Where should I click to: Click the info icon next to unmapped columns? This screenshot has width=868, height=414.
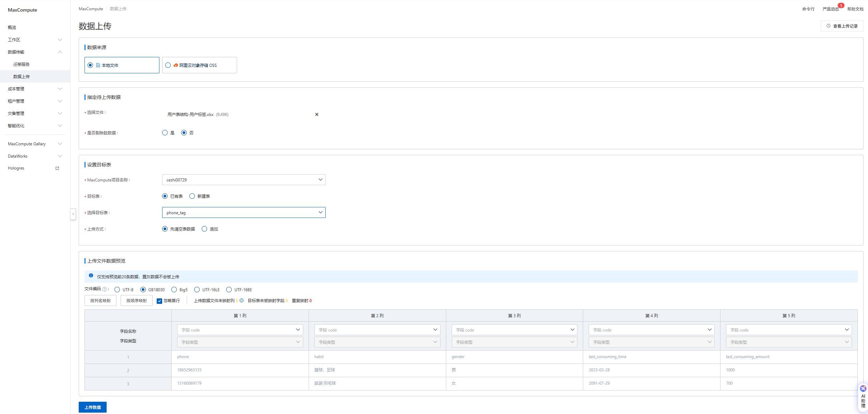[242, 300]
